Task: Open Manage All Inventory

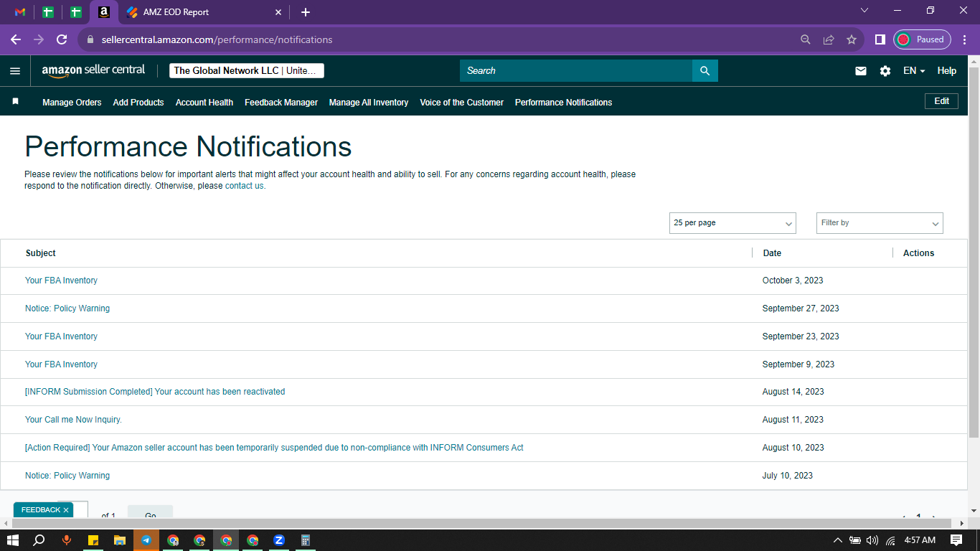Action: (x=369, y=103)
